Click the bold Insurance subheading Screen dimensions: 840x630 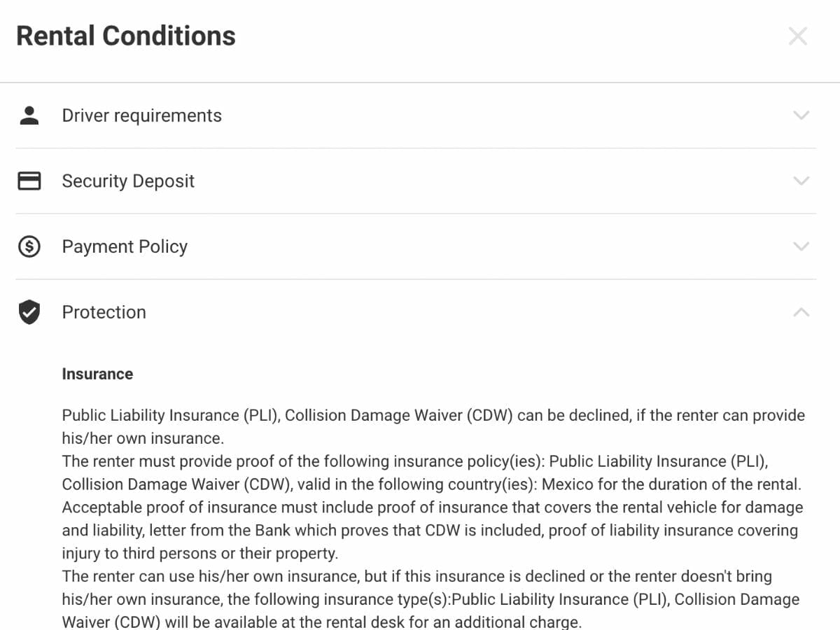(x=97, y=374)
